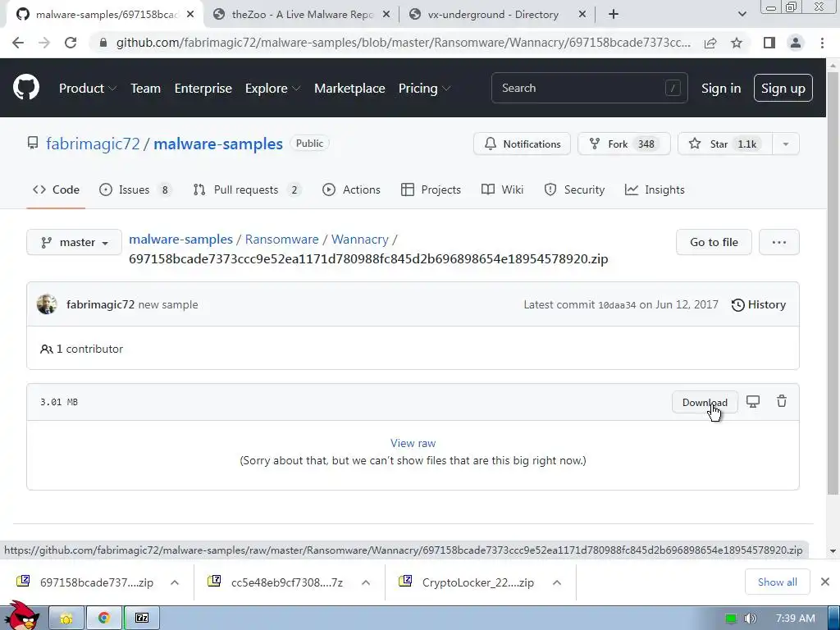
Task: Share this page icon in address bar
Action: (710, 43)
